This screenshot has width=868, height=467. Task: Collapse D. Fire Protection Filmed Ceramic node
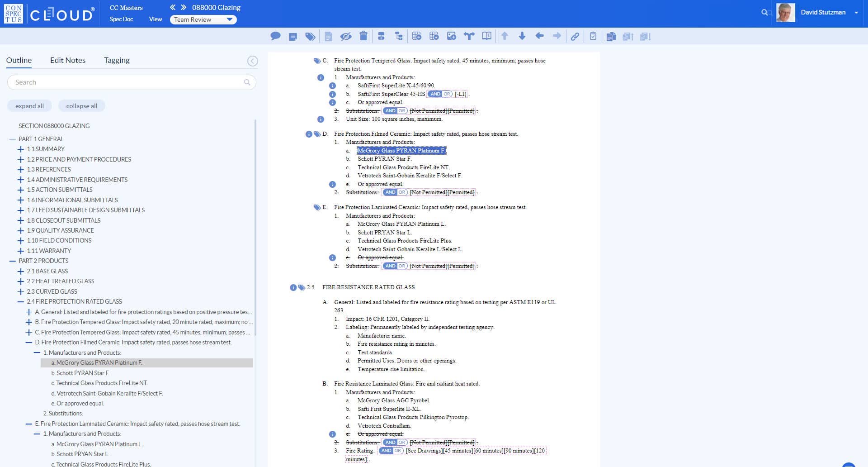coord(29,343)
